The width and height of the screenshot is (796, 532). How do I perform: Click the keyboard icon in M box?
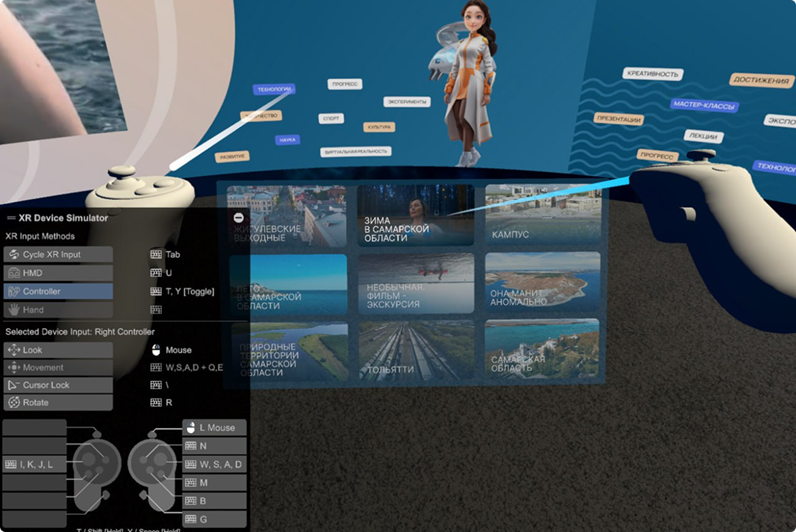point(191,482)
